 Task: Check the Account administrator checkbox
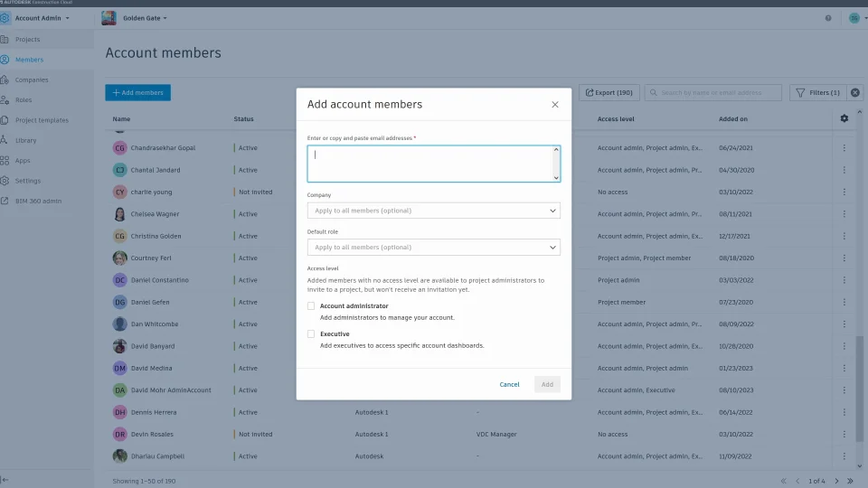[x=311, y=306]
